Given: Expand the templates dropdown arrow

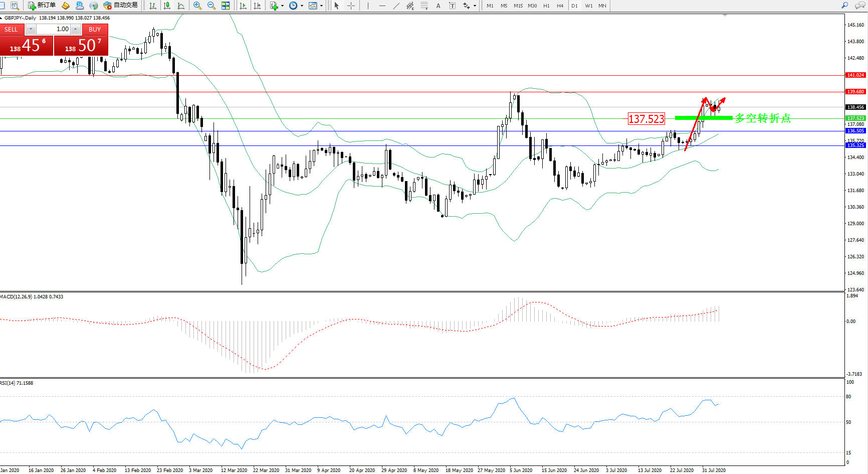Looking at the screenshot, I should [x=321, y=6].
